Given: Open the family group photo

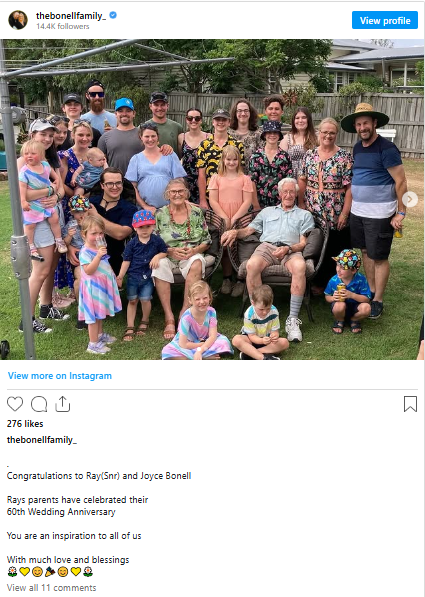Looking at the screenshot, I should (212, 200).
